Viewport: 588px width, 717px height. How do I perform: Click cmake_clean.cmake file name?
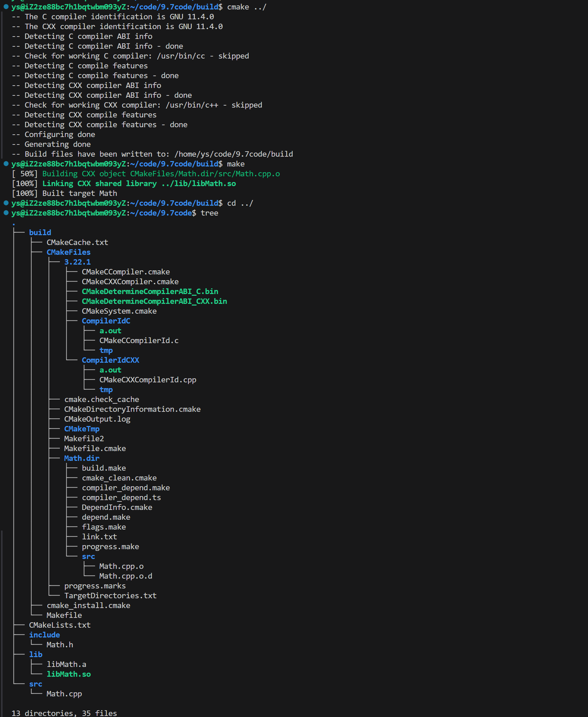click(119, 478)
